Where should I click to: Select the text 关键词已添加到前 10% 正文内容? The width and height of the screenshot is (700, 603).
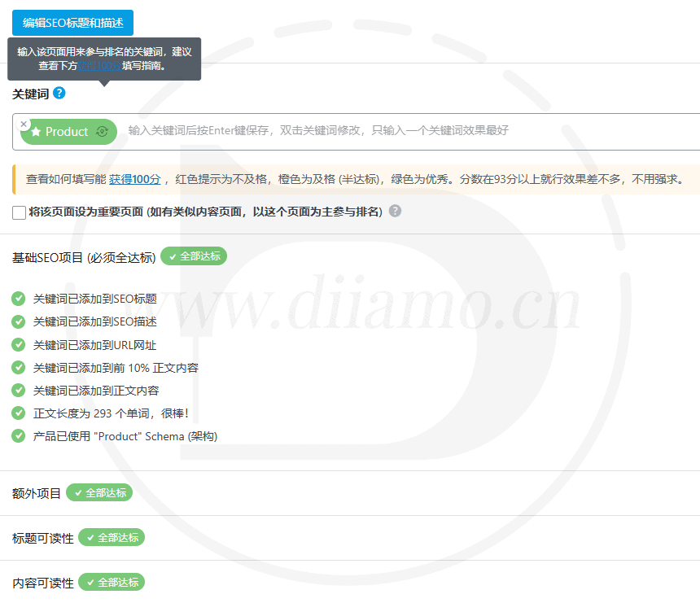(x=116, y=368)
